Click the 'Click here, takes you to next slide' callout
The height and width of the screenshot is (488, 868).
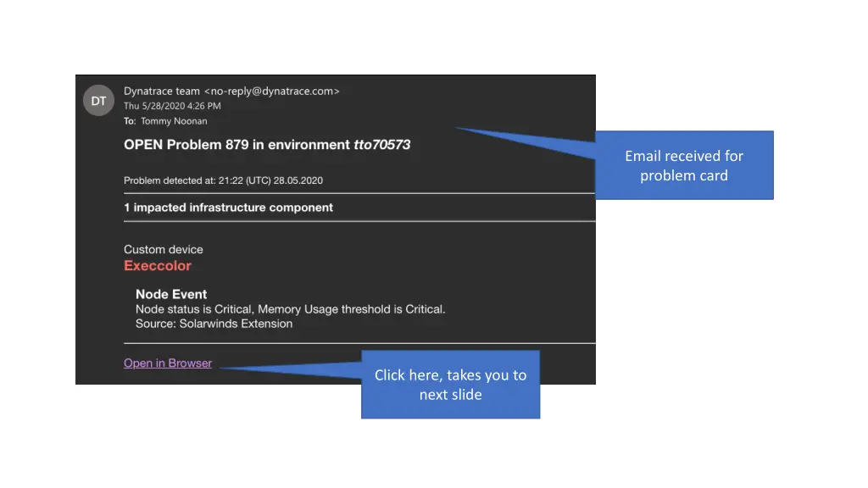click(450, 385)
